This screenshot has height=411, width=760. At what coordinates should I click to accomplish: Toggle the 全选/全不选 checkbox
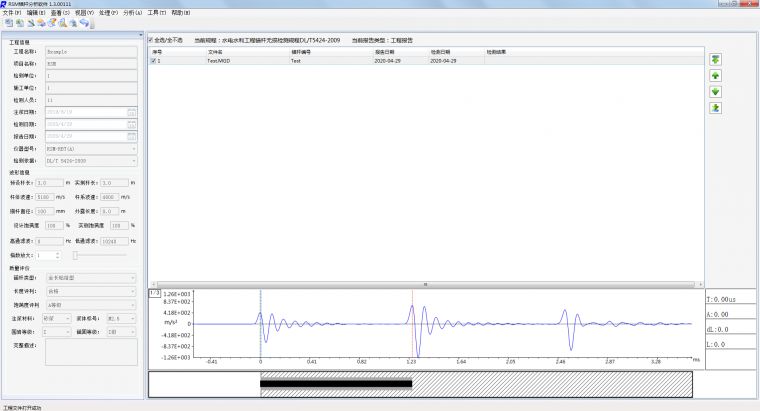click(151, 40)
